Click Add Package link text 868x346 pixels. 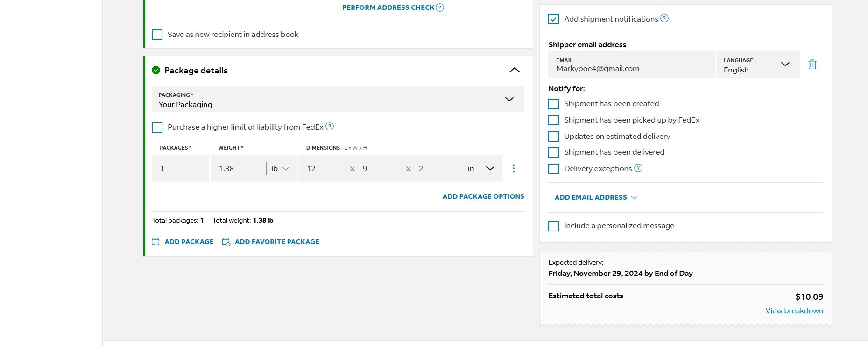point(189,242)
